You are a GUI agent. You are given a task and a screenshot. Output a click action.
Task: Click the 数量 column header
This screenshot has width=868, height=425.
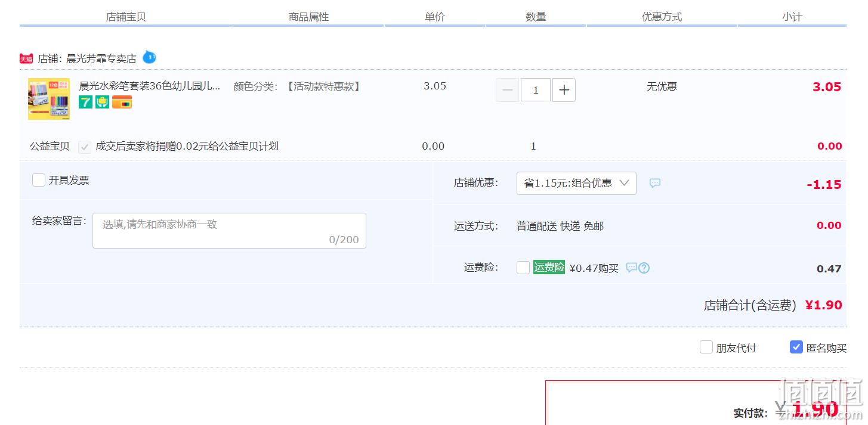tap(536, 17)
